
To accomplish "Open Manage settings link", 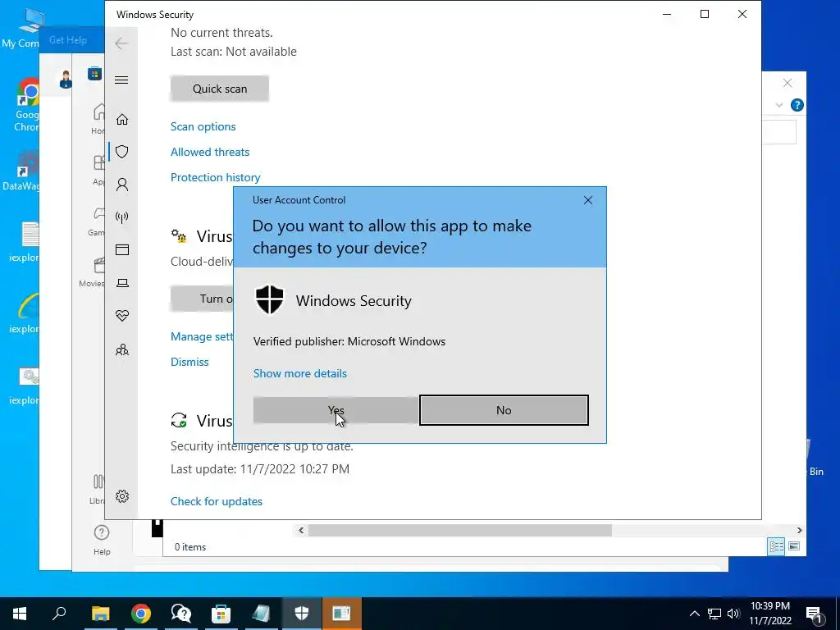I will point(202,336).
